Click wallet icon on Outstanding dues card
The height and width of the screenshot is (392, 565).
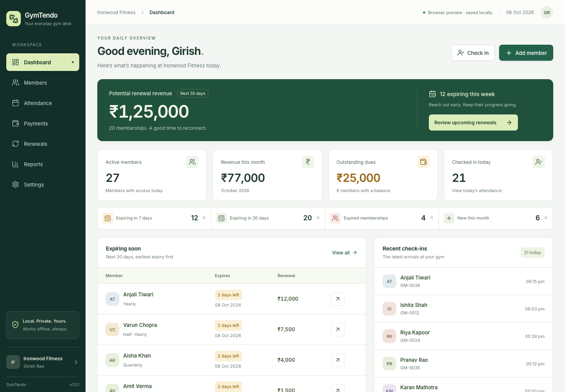[x=423, y=162]
